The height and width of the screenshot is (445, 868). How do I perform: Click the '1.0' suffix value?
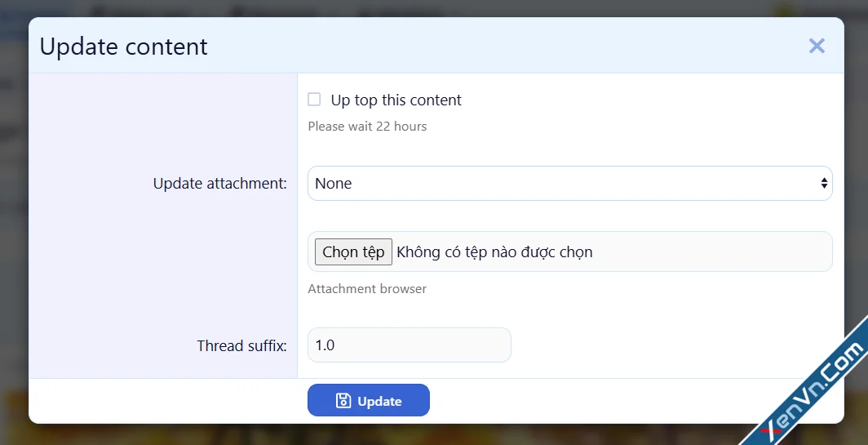(325, 345)
